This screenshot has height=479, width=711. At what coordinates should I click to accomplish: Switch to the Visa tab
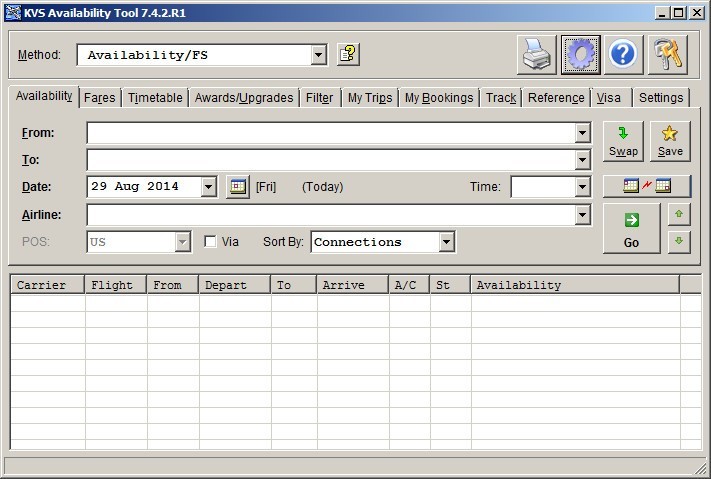click(609, 98)
